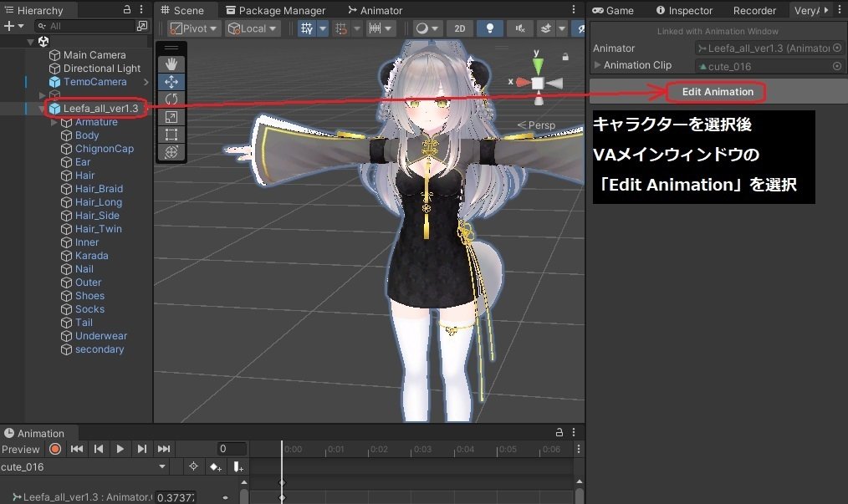Open the effects dropdown arrow
The width and height of the screenshot is (848, 504).
[x=561, y=28]
